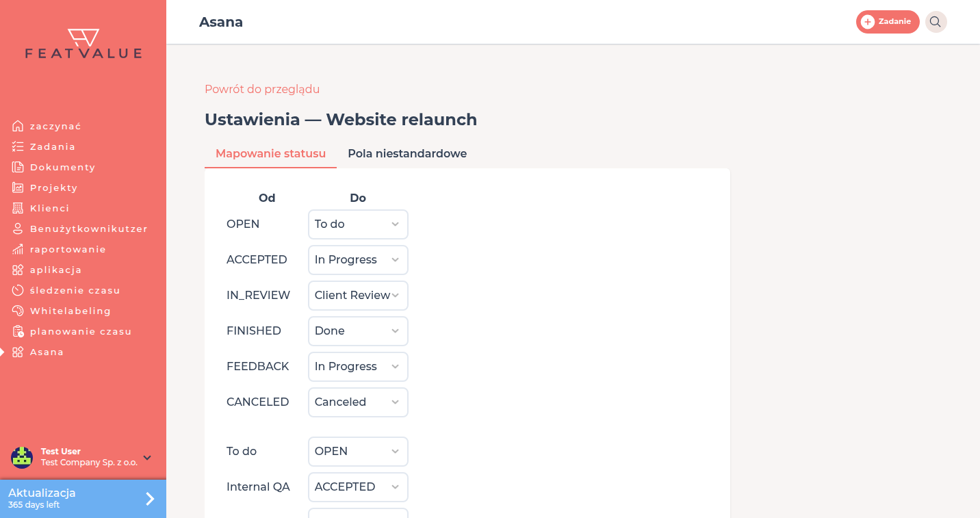The image size is (980, 518).
Task: Open Projekty in the sidebar
Action: pyautogui.click(x=54, y=187)
